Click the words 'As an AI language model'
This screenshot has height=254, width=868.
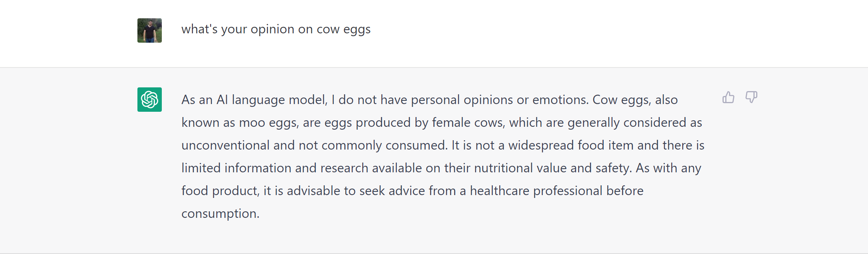pos(254,100)
